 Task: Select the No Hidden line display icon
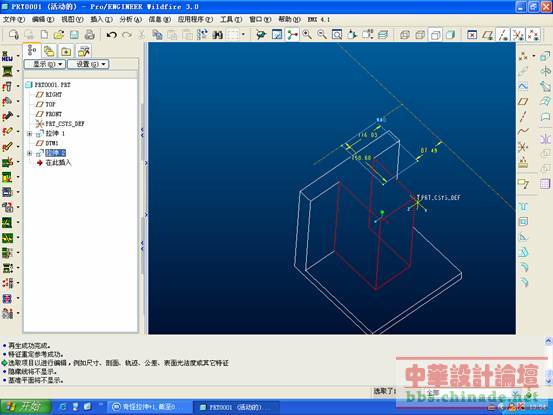436,35
